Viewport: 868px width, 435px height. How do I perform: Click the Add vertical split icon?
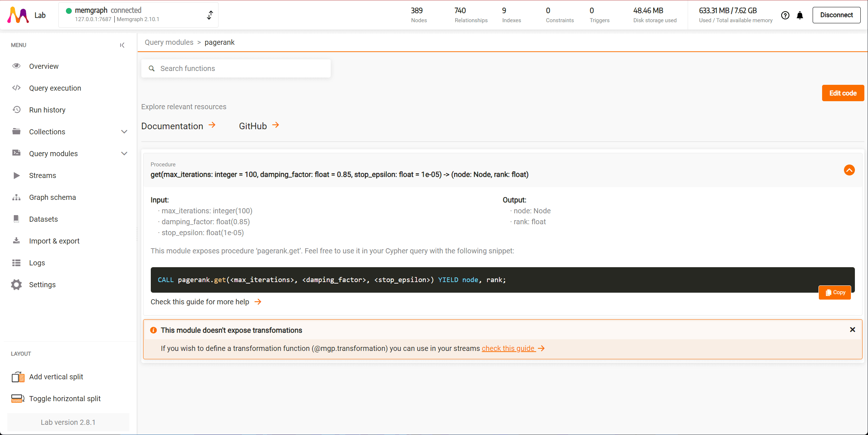18,377
